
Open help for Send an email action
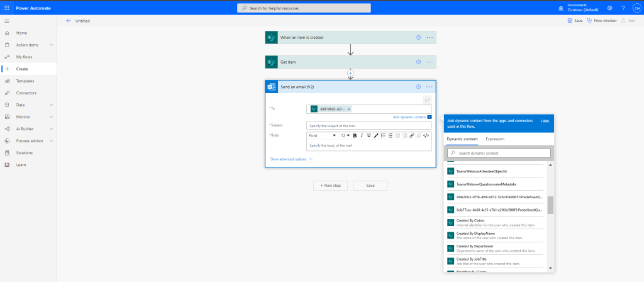(418, 86)
